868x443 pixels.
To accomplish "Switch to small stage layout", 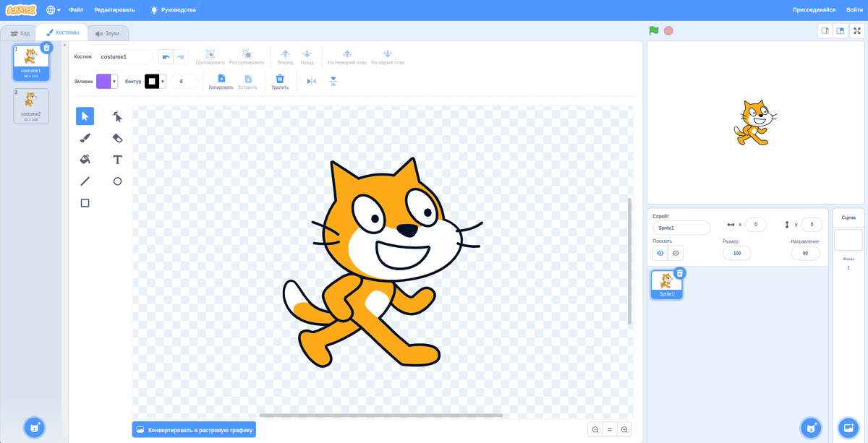I will coord(825,30).
